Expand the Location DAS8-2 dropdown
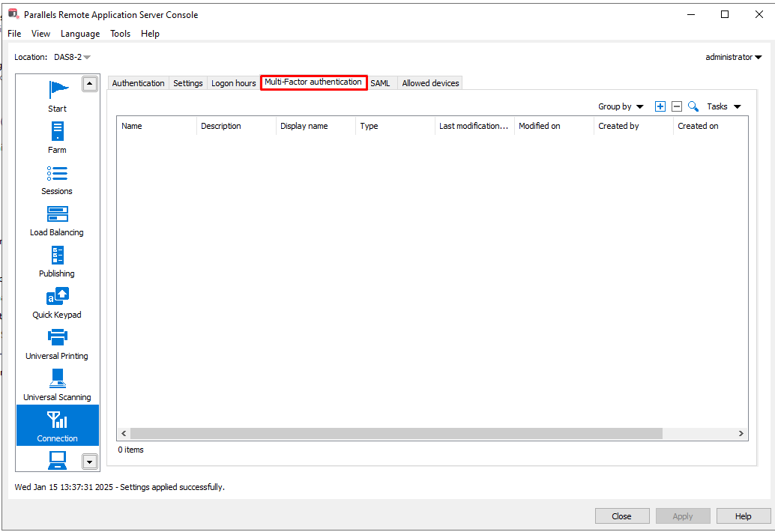The height and width of the screenshot is (532, 775). [x=71, y=57]
